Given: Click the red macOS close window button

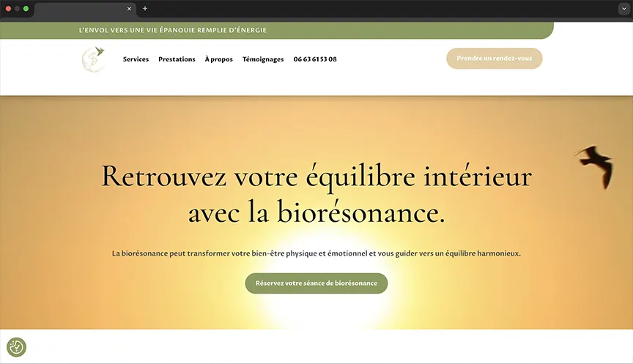Looking at the screenshot, I should (8, 9).
